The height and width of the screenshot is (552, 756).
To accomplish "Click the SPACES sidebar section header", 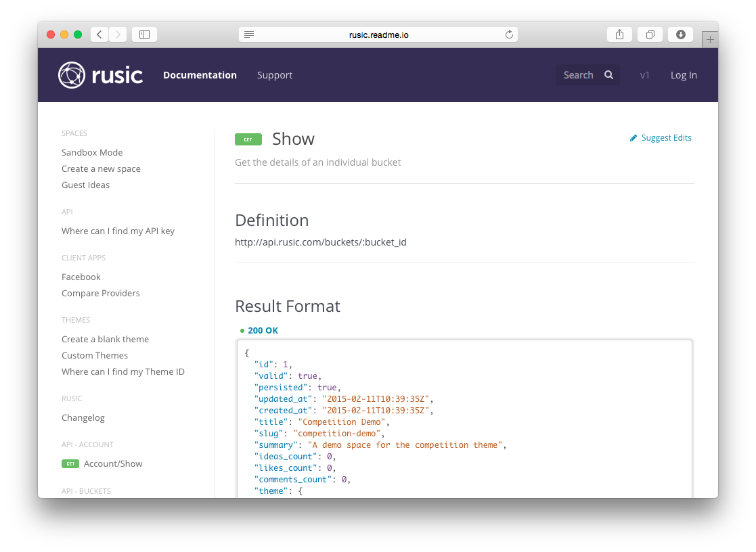I will click(x=74, y=133).
